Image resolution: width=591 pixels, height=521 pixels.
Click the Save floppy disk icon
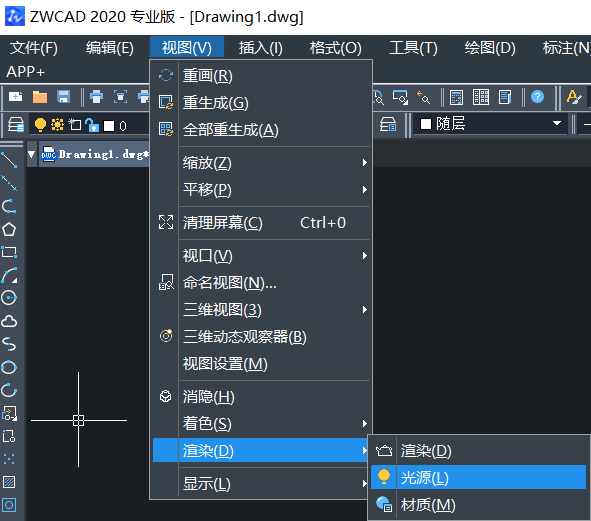63,97
